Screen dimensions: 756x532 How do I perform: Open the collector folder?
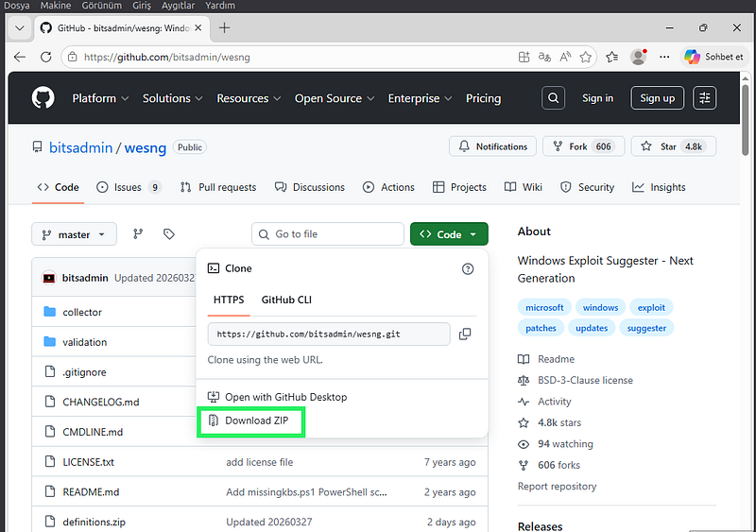(x=82, y=312)
